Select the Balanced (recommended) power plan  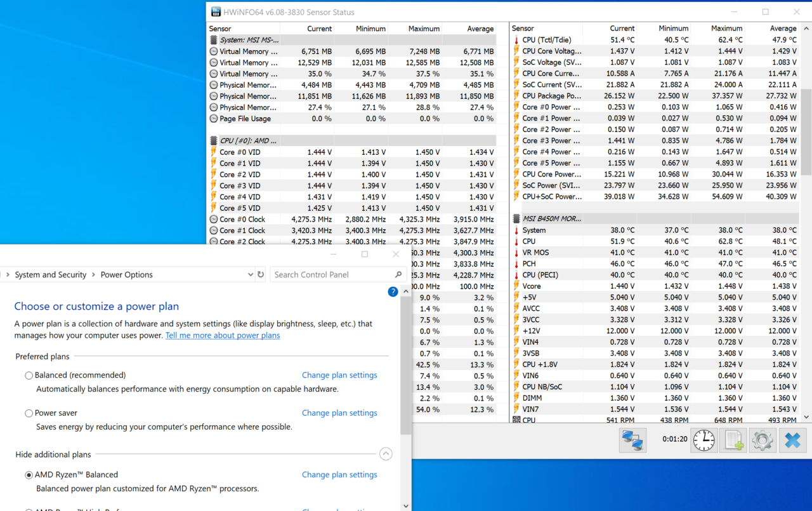[29, 376]
